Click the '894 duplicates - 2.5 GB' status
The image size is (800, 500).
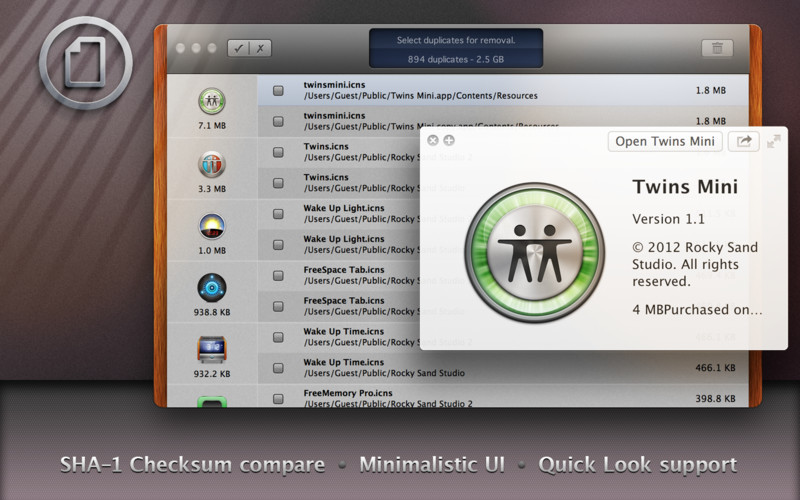tap(456, 59)
